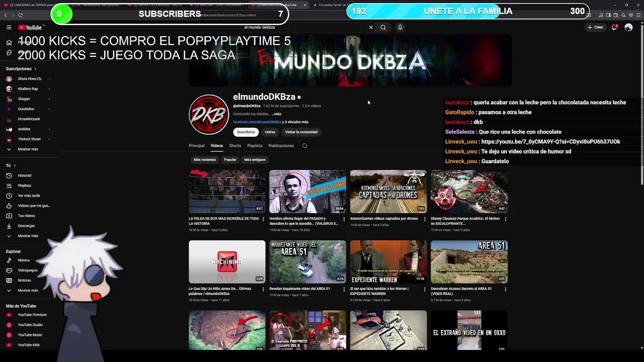The height and width of the screenshot is (362, 644).
Task: Open options menu for EXPEDIENTE WARREN video
Action: coord(425,290)
